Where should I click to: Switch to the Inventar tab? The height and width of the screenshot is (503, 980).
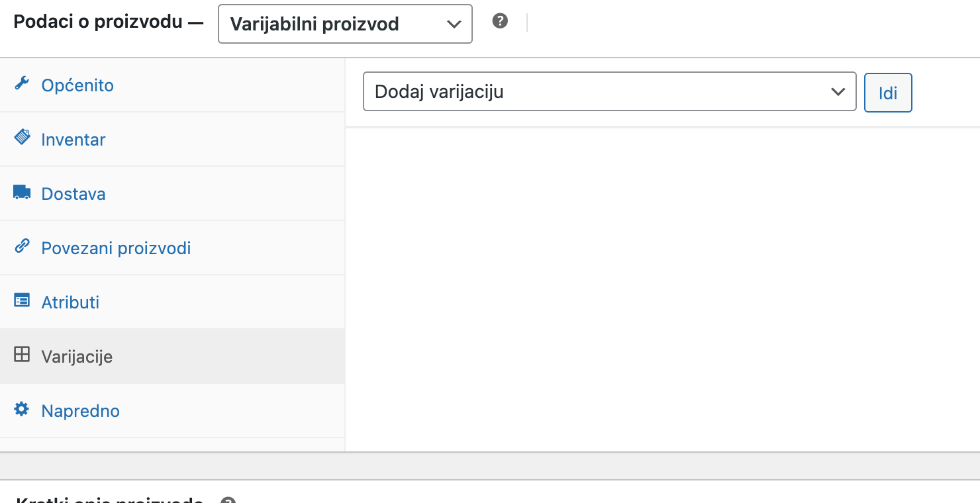pos(73,139)
